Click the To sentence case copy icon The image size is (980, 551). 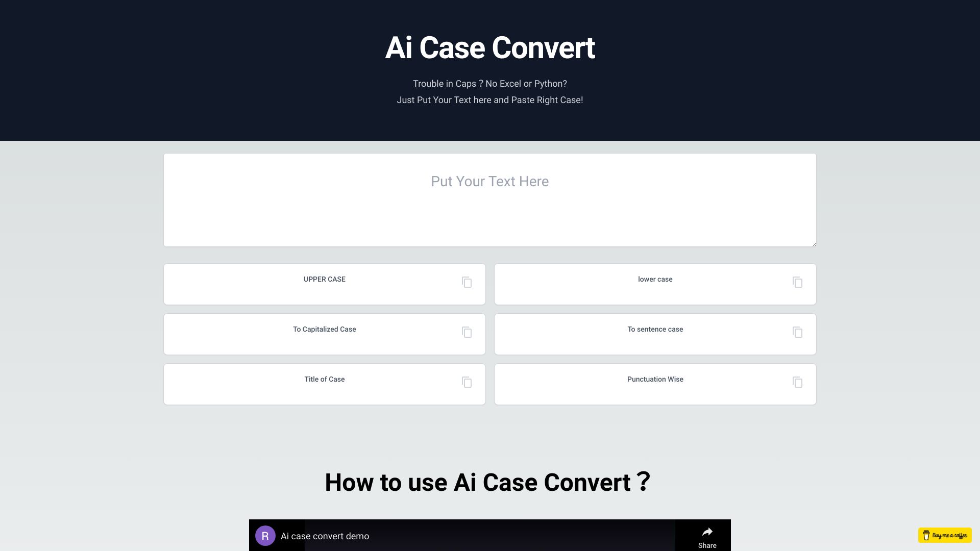tap(798, 332)
